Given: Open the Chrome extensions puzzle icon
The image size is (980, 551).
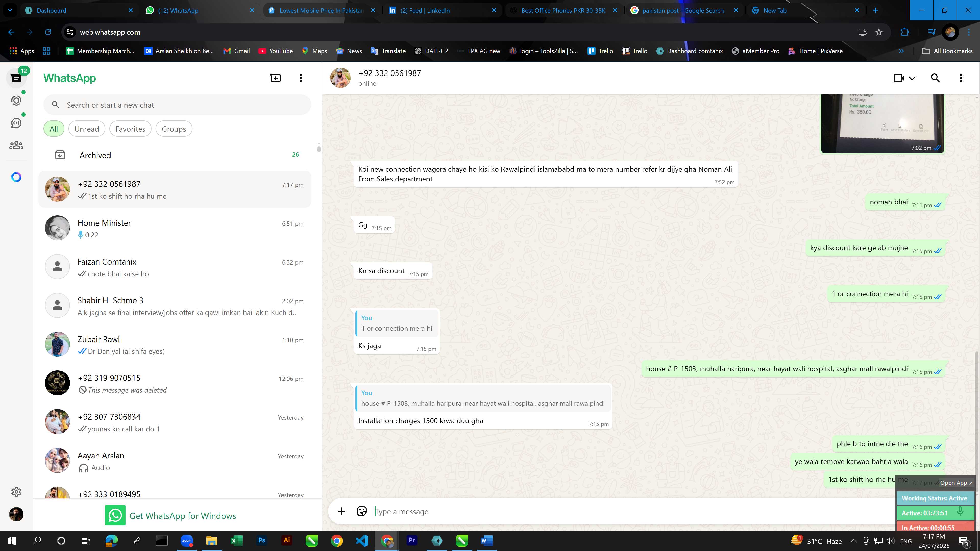Looking at the screenshot, I should click(x=905, y=32).
